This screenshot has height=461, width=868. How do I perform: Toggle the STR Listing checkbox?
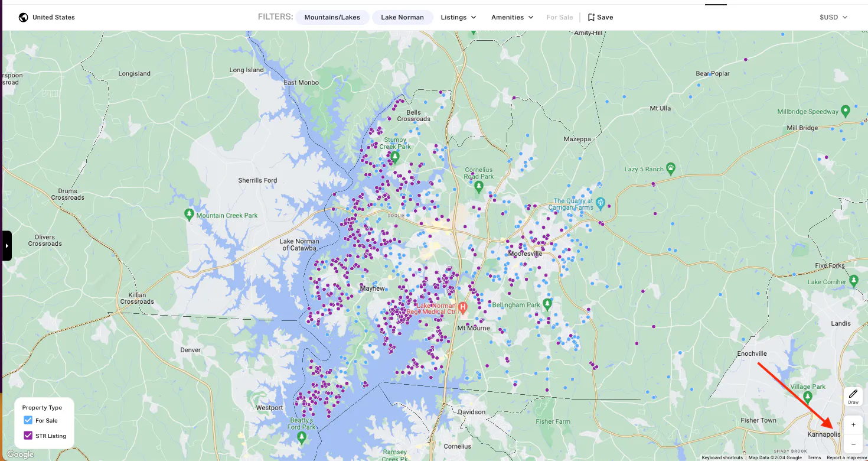point(28,436)
